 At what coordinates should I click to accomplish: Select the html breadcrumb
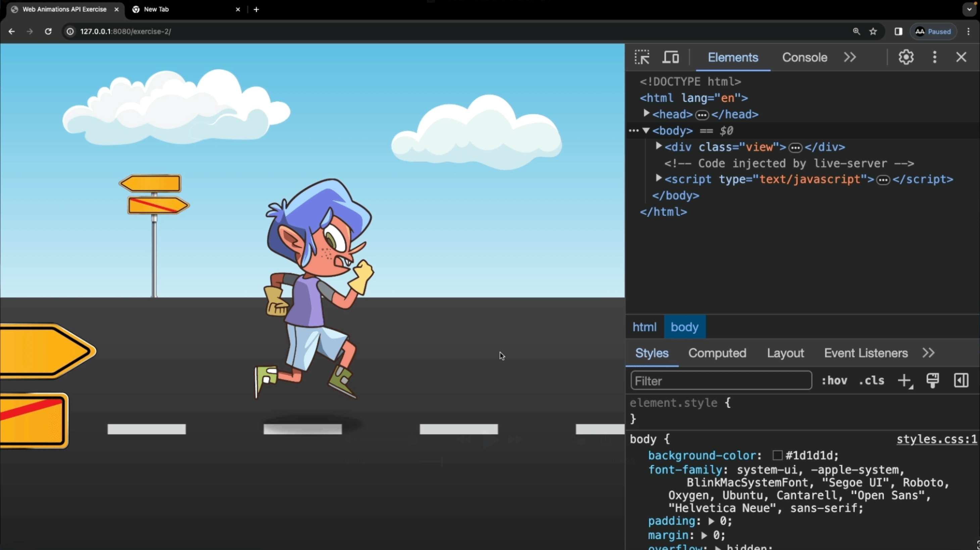644,327
